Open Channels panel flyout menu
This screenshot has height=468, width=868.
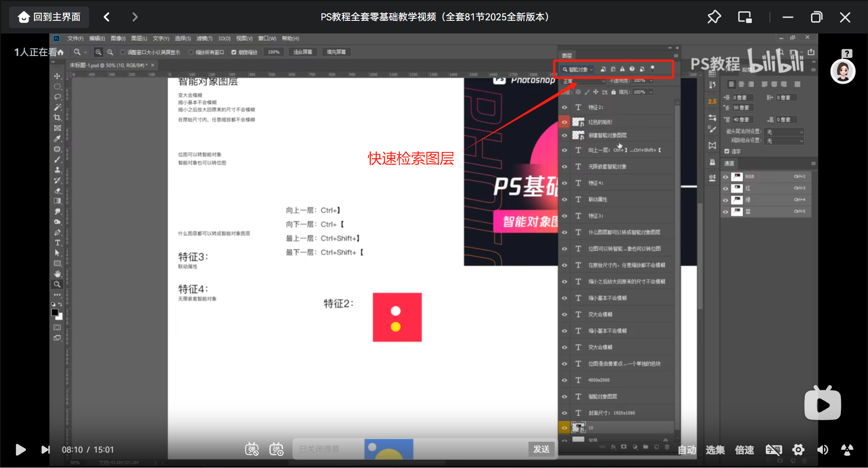[x=813, y=163]
